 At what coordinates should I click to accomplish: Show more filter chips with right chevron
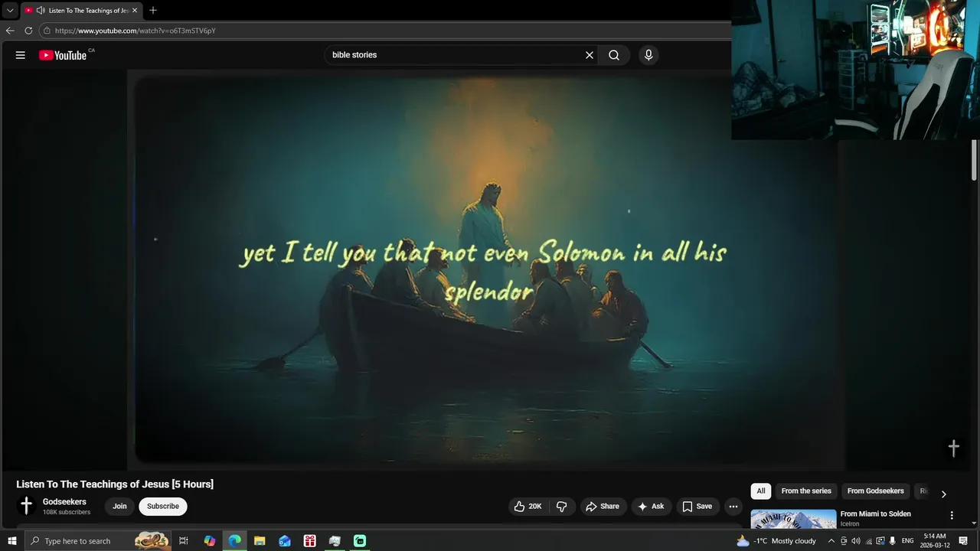[x=943, y=494]
